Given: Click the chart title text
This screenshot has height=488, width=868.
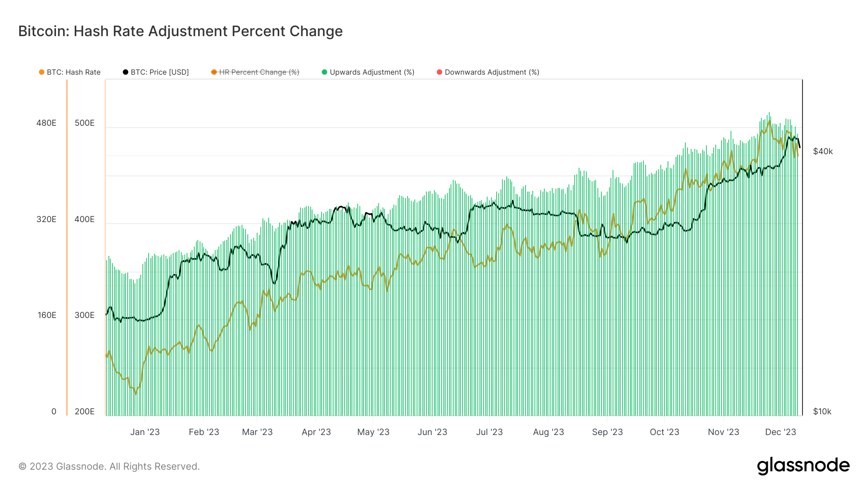Looking at the screenshot, I should [x=180, y=31].
